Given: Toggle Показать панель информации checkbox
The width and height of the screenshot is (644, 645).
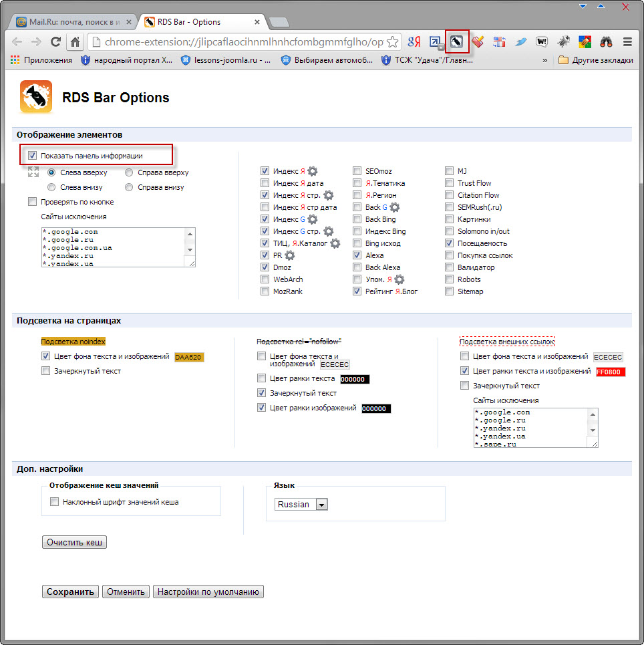Looking at the screenshot, I should point(32,156).
